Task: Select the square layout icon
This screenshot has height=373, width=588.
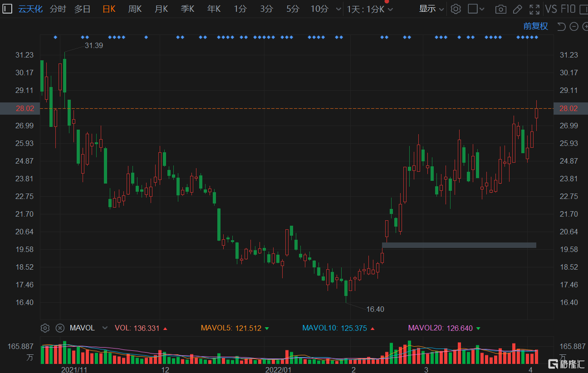Action: (x=473, y=9)
